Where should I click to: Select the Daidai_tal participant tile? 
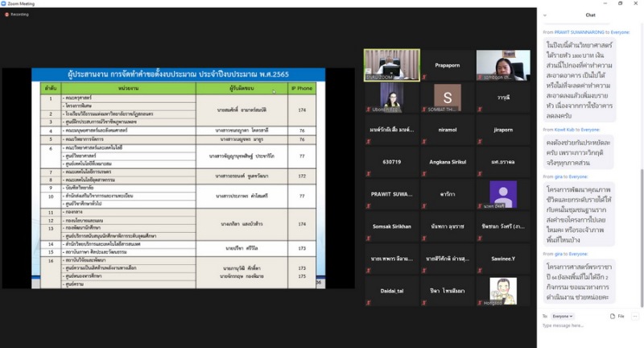(392, 290)
